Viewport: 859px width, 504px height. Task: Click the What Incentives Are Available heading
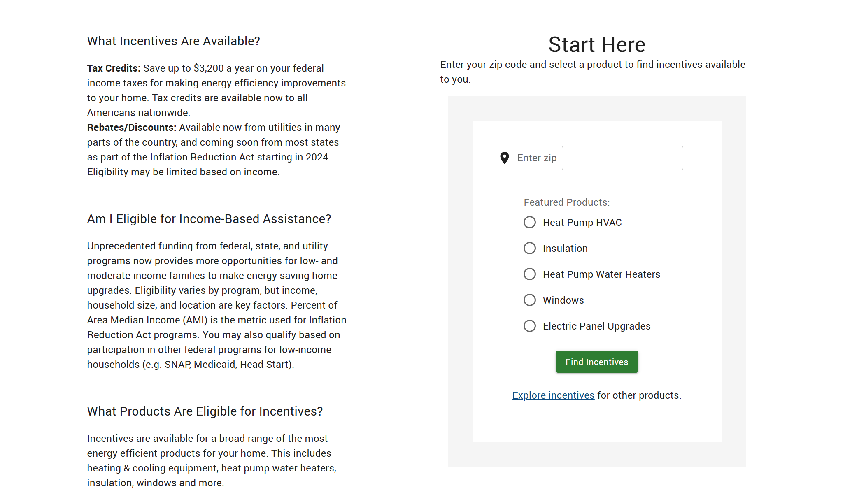tap(173, 41)
